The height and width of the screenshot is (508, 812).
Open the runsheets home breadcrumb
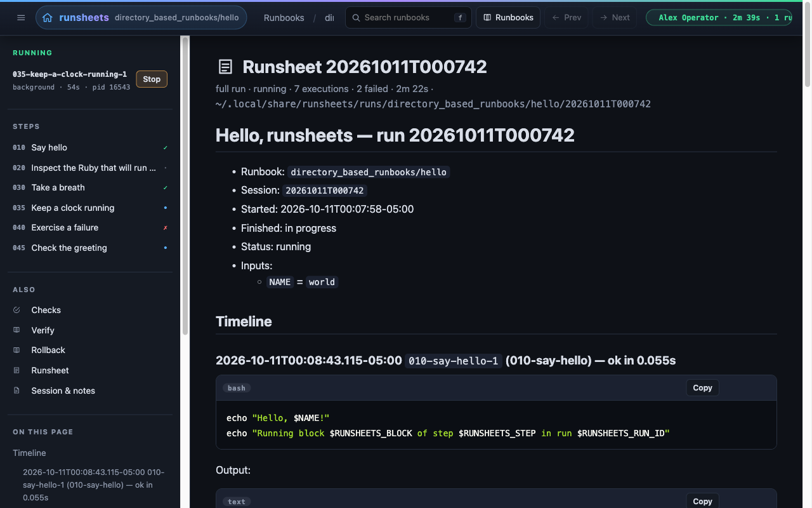[x=141, y=18]
